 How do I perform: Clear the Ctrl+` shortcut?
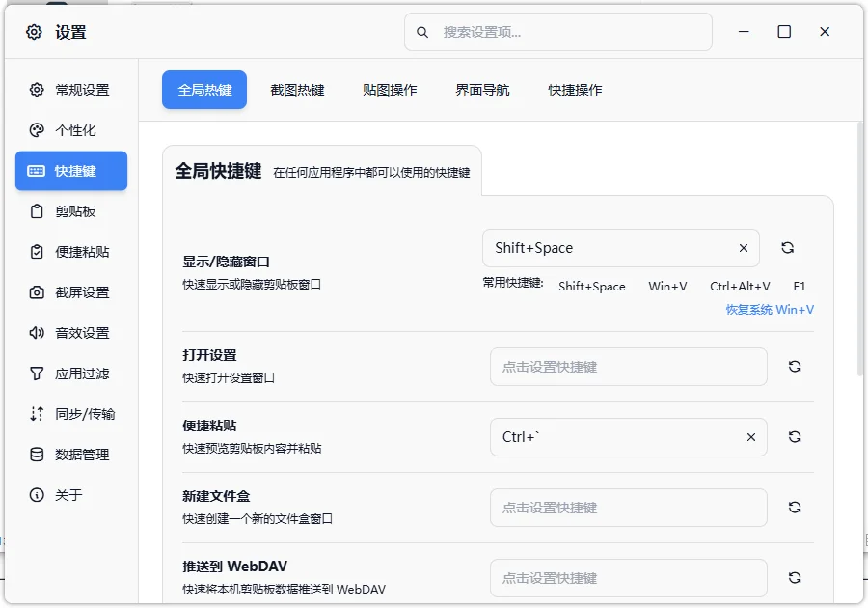tap(751, 437)
